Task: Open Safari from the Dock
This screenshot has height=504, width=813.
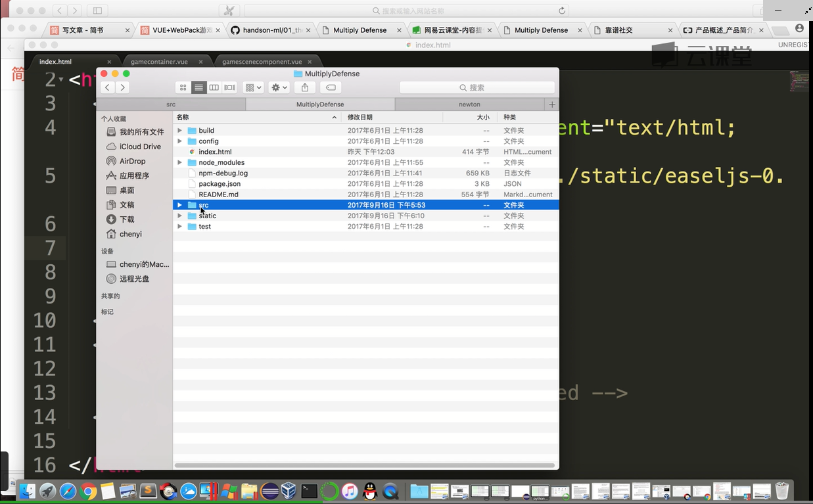Action: pos(68,491)
